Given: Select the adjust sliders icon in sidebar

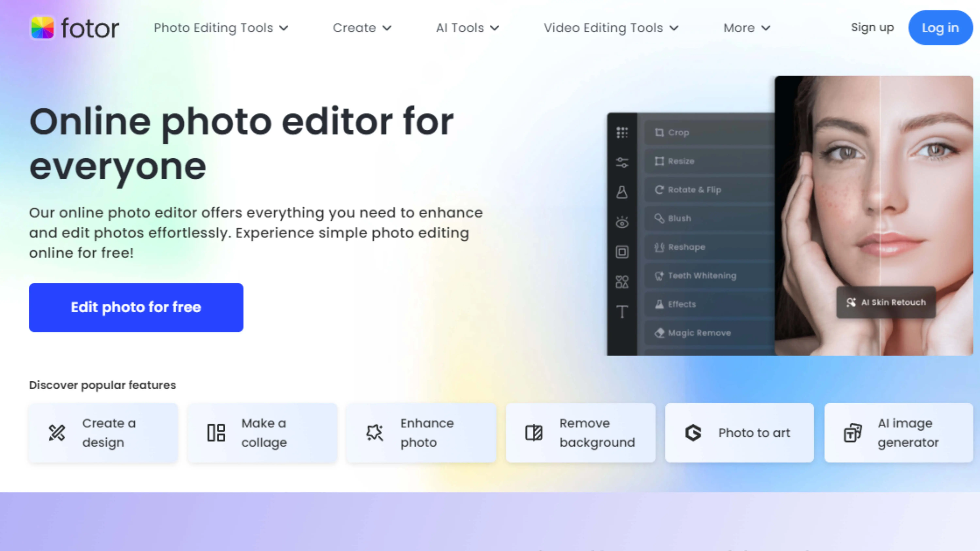Looking at the screenshot, I should (622, 162).
